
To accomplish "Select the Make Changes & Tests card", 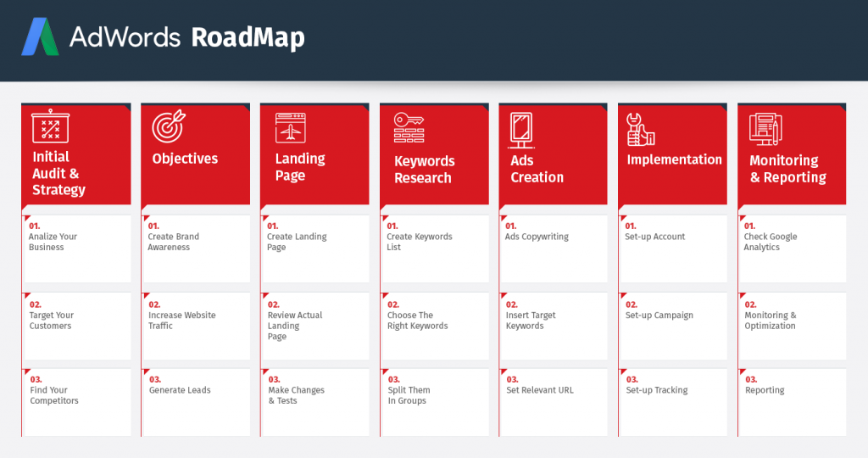I will (315, 403).
